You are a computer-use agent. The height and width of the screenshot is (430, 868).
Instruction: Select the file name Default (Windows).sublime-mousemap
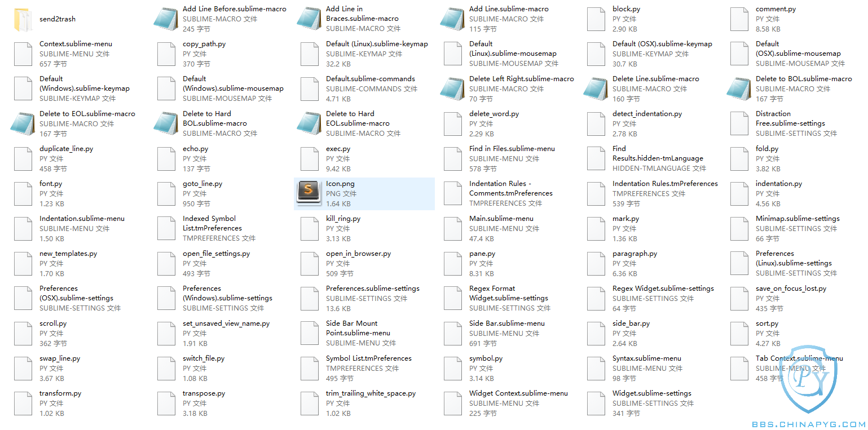pos(233,83)
